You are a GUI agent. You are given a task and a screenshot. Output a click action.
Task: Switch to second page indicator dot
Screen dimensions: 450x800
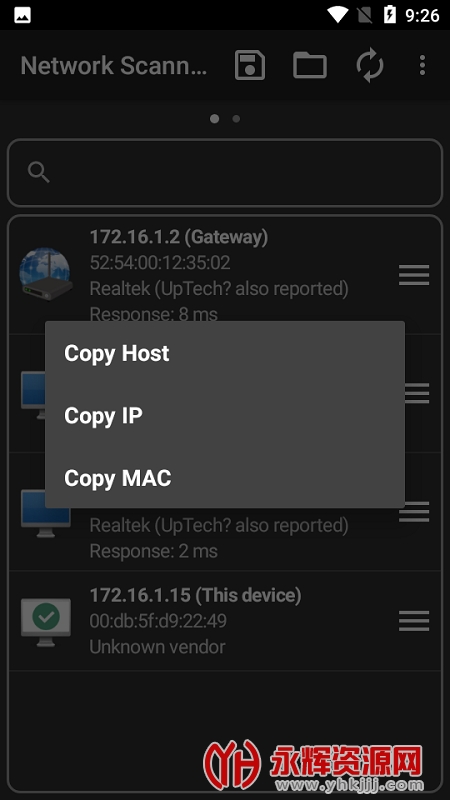pos(236,119)
